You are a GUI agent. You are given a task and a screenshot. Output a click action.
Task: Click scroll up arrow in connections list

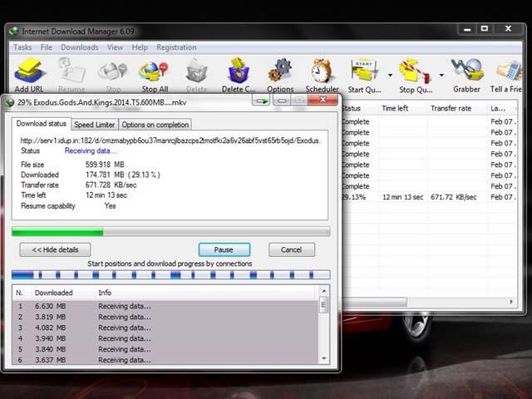point(324,291)
